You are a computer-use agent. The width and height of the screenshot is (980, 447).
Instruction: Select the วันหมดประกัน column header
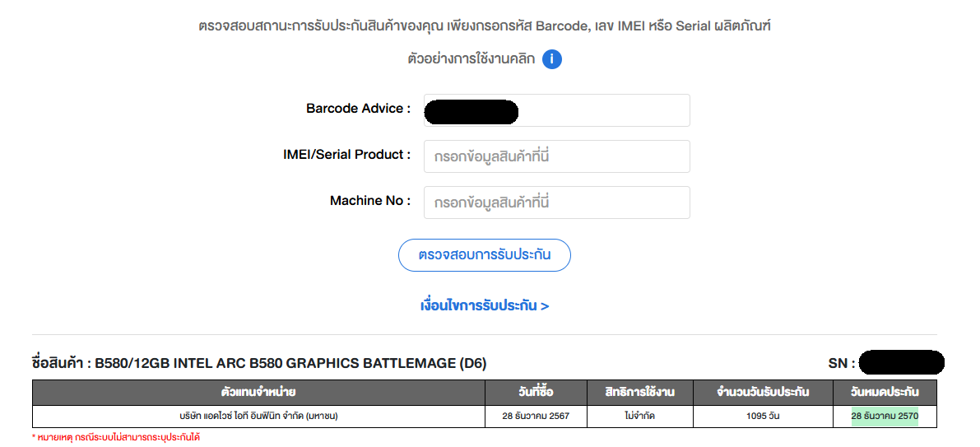[885, 392]
